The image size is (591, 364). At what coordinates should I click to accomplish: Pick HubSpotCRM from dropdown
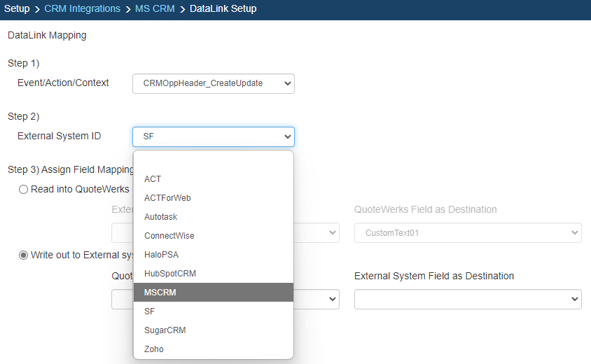click(213, 274)
